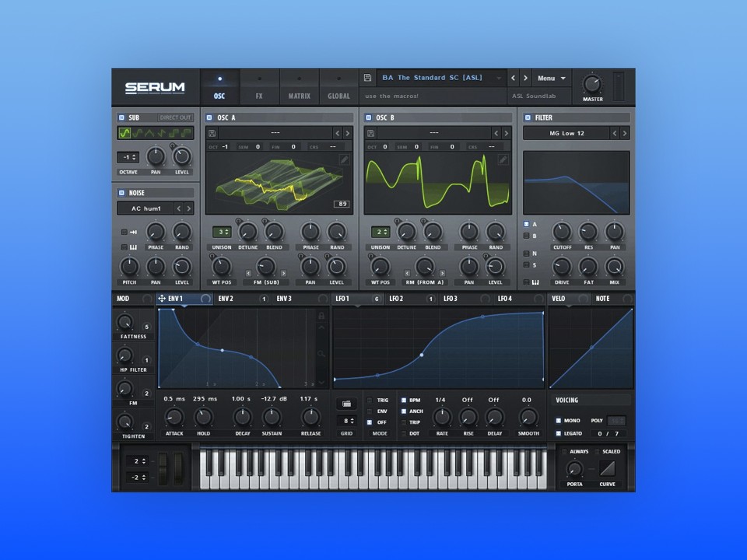
Task: Change the LFO grid size stepper
Action: [347, 421]
